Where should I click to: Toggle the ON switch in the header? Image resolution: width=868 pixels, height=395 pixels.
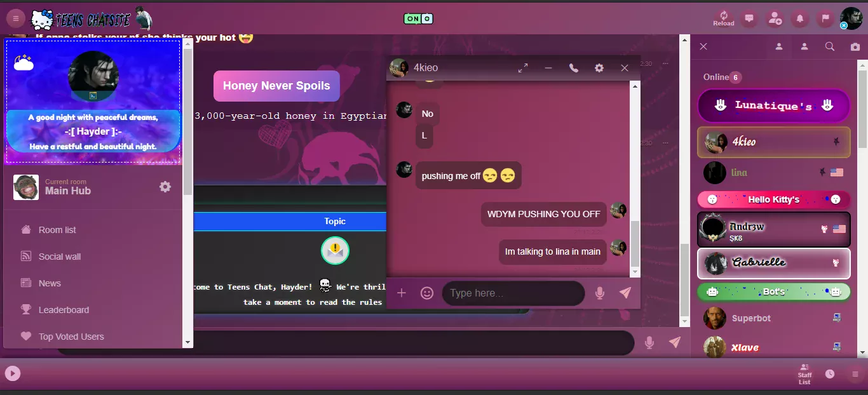[418, 18]
